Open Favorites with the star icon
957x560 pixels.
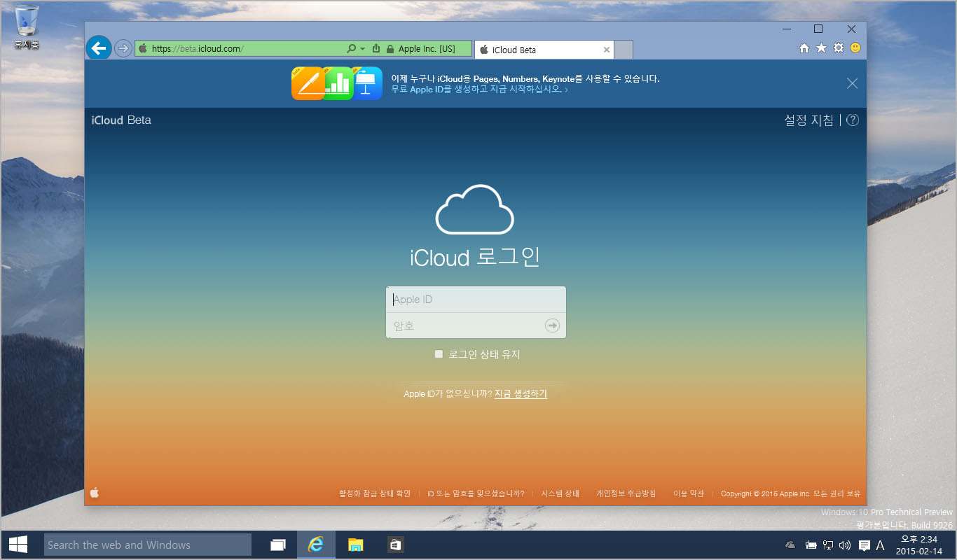click(821, 48)
